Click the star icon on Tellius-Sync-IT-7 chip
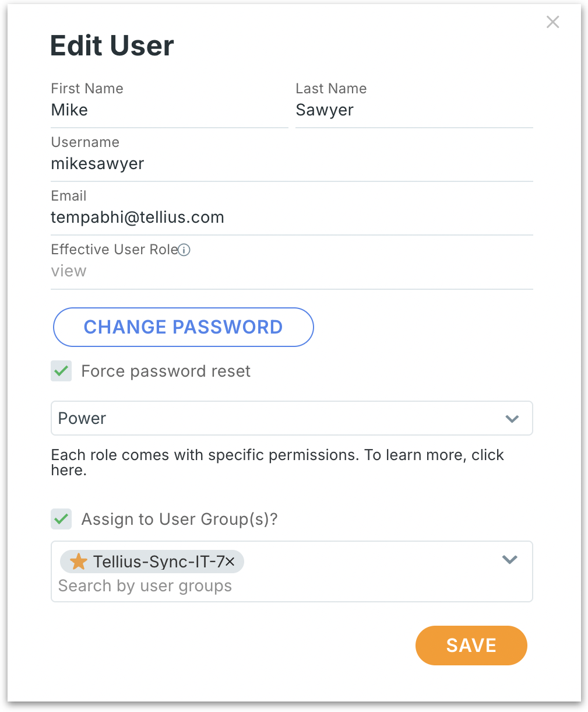The width and height of the screenshot is (588, 712). point(78,562)
